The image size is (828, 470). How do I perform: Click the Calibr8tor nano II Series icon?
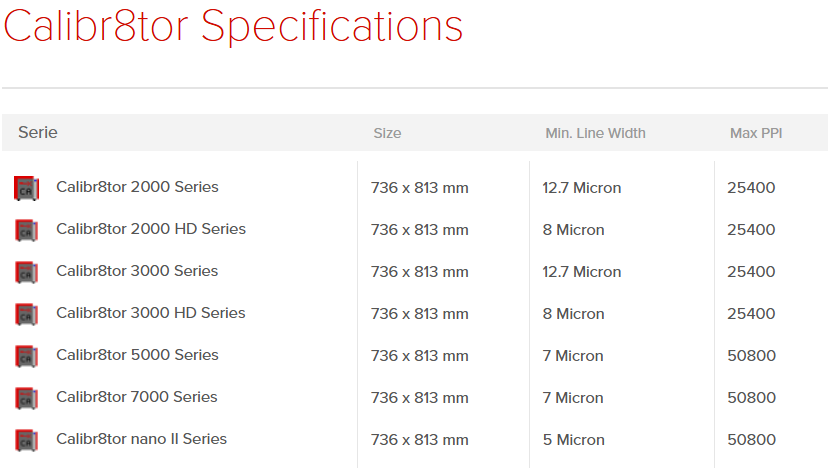(x=26, y=439)
